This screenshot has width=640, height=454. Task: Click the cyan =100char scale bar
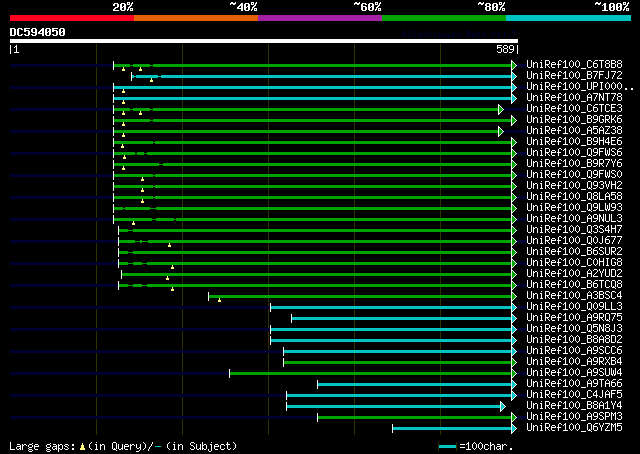pos(447,447)
